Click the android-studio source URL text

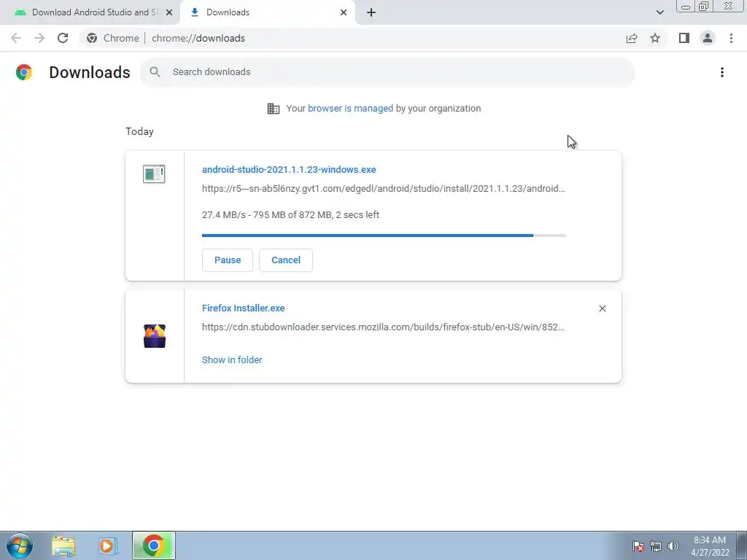click(x=384, y=189)
